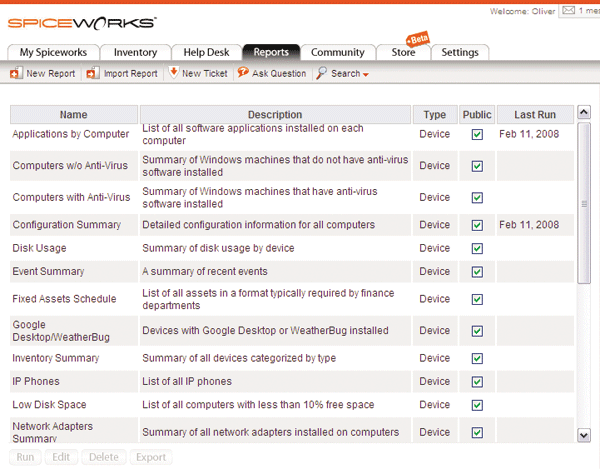Toggle Public checkbox for IP Phones
600x469 pixels.
click(x=477, y=381)
